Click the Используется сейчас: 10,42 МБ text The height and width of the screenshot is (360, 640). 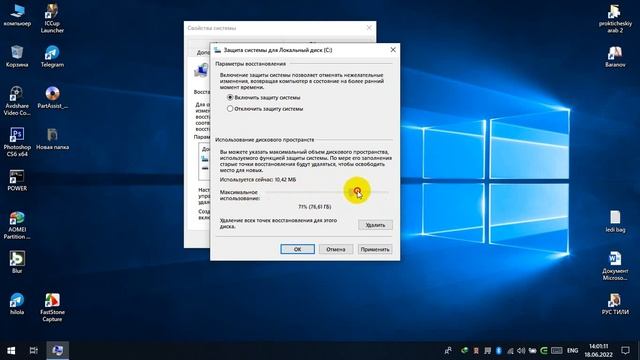click(258, 180)
